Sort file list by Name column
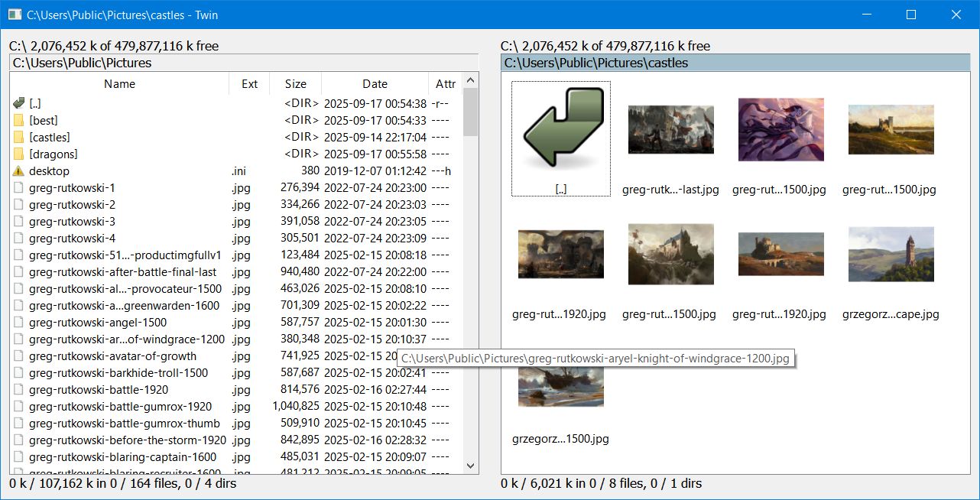 pyautogui.click(x=119, y=84)
